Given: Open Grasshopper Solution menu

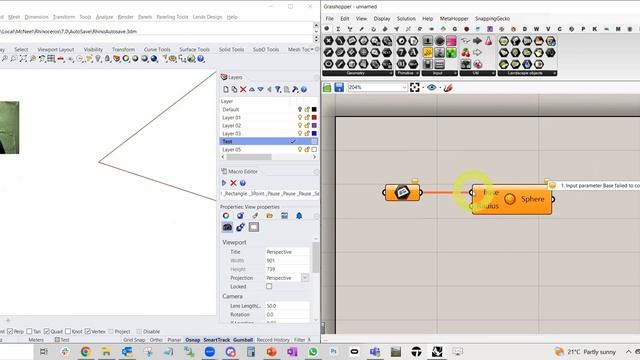Looking at the screenshot, I should [x=406, y=18].
